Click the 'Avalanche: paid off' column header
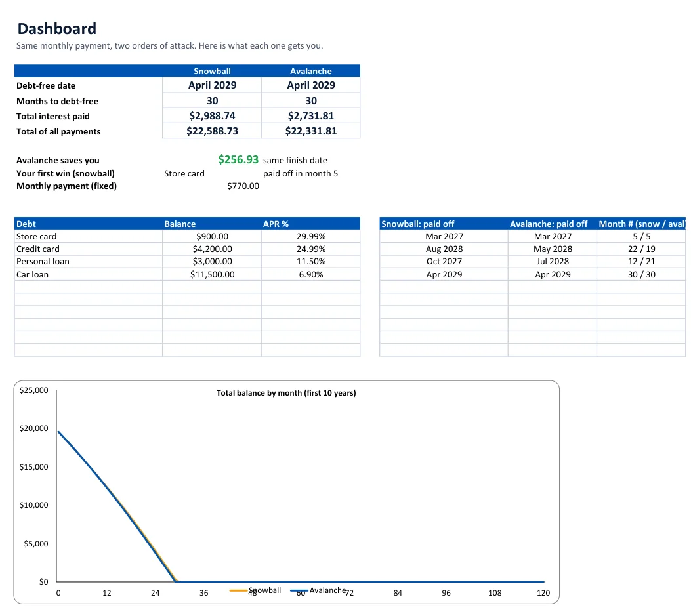 548,224
